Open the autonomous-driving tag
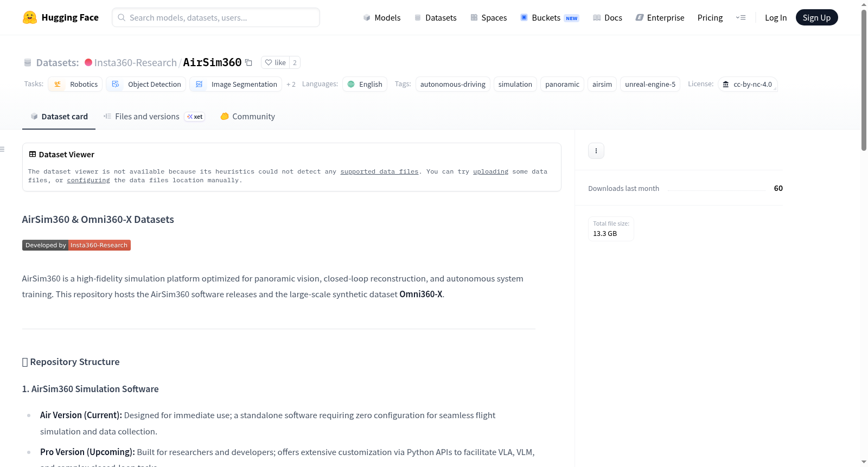Screen dimensions: 868x467 tap(453, 84)
